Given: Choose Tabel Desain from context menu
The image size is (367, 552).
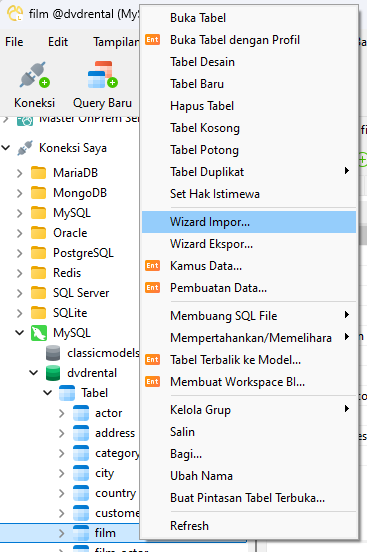Looking at the screenshot, I should click(x=249, y=62).
